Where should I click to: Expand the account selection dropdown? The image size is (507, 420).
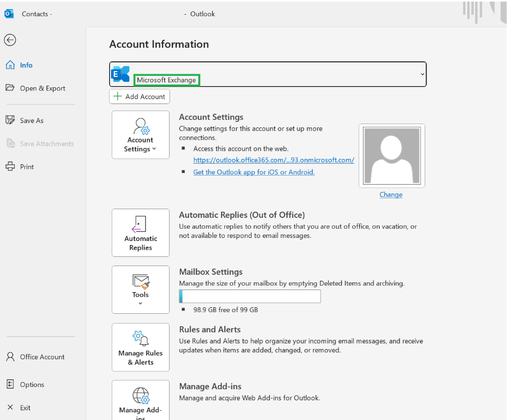(422, 74)
